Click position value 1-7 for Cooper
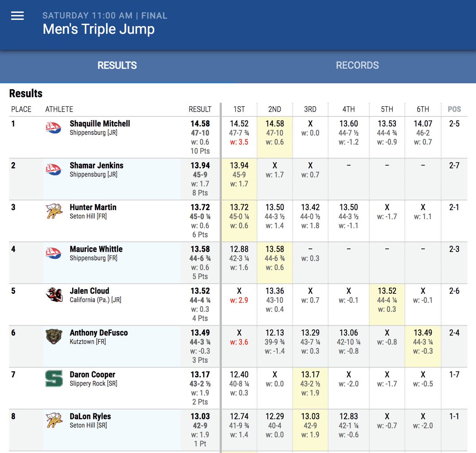 coord(454,375)
